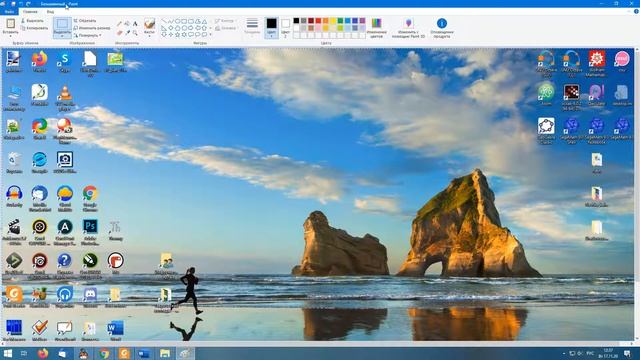This screenshot has width=640, height=360.
Task: Expand the shapes gallery more arrow
Action: tap(211, 35)
